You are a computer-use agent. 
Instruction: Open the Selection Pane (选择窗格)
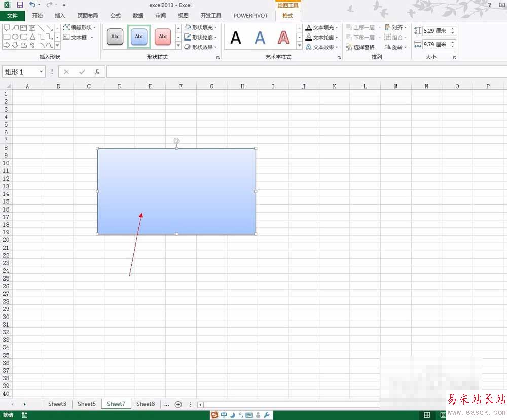(360, 47)
